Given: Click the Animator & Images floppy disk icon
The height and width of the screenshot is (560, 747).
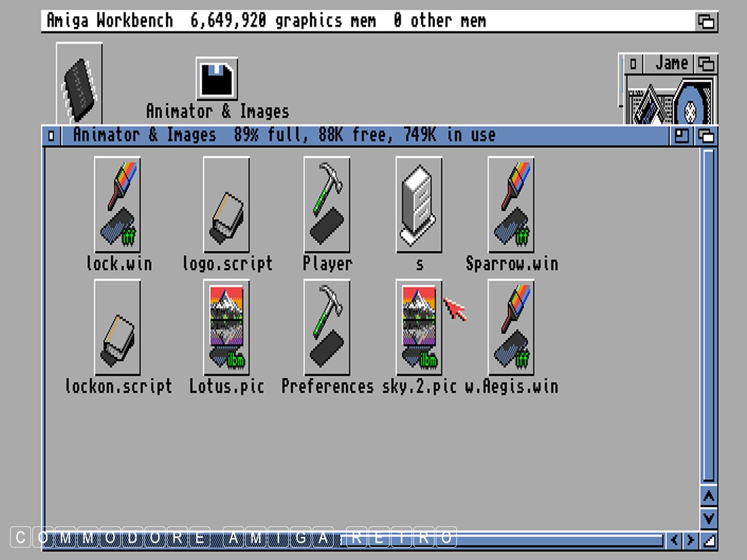Looking at the screenshot, I should click(x=217, y=79).
